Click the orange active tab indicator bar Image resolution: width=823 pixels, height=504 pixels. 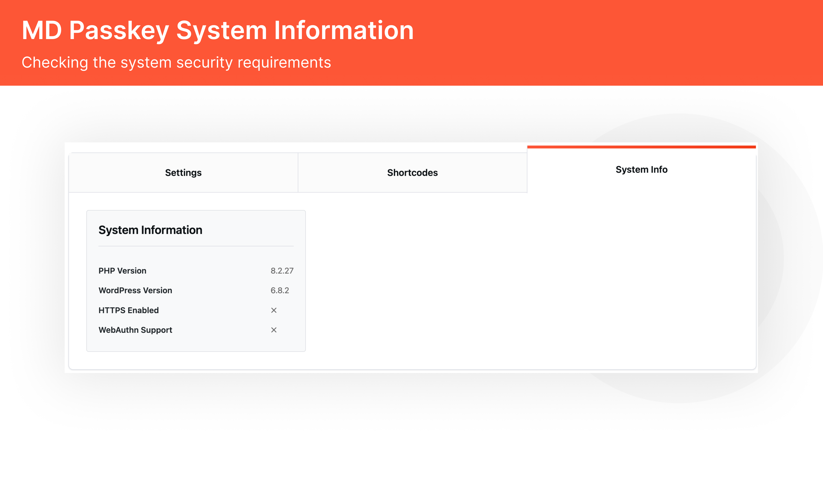(641, 147)
